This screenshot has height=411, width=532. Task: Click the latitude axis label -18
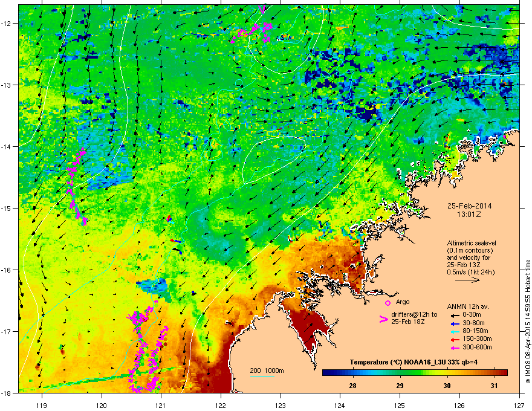coord(7,393)
